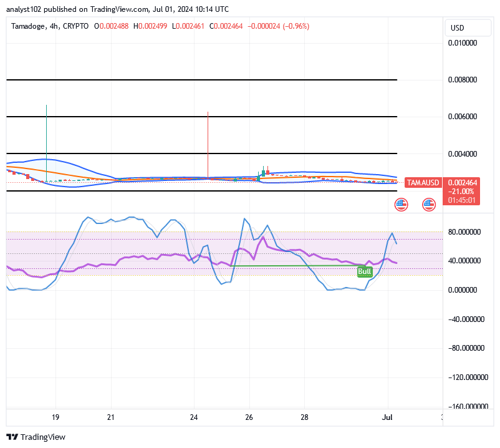Click the high value H0.002499
The width and height of the screenshot is (500, 448).
(x=150, y=26)
